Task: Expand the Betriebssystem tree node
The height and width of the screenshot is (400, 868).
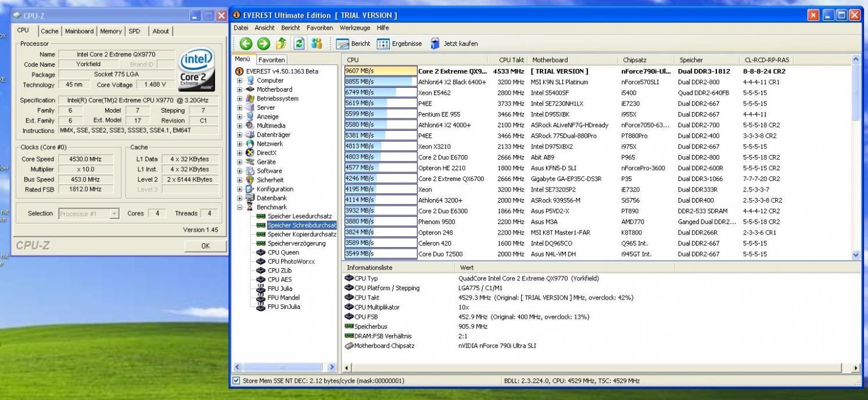Action: 239,99
